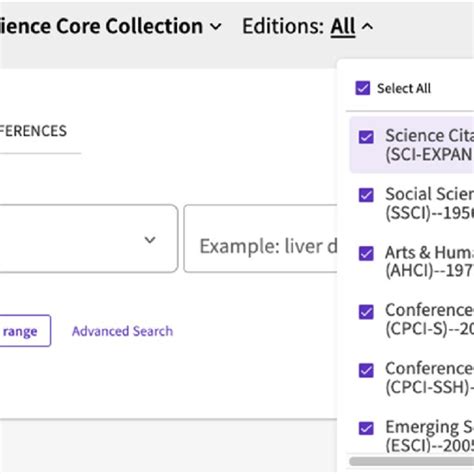This screenshot has height=474, width=474.
Task: Uncheck the ESCI edition checkbox
Action: 366,428
